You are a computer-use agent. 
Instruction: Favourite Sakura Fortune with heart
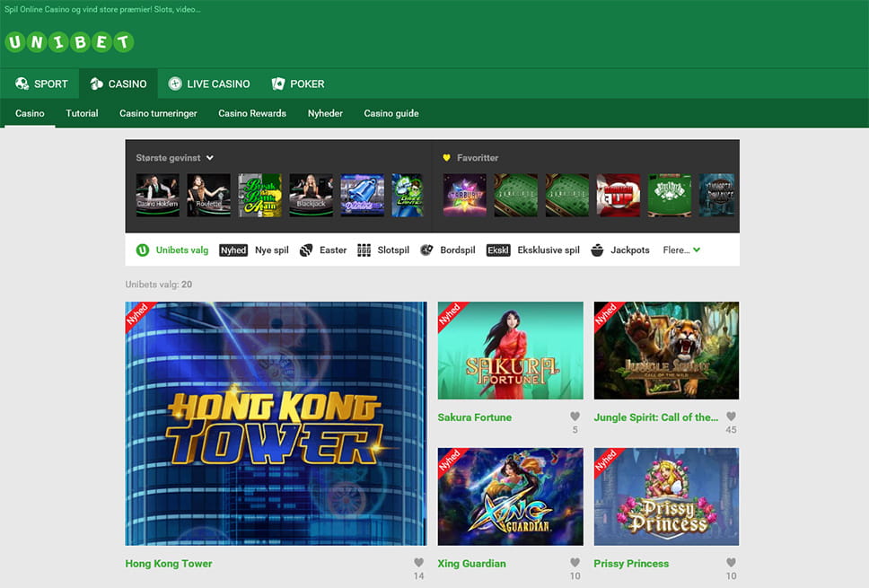(x=575, y=417)
